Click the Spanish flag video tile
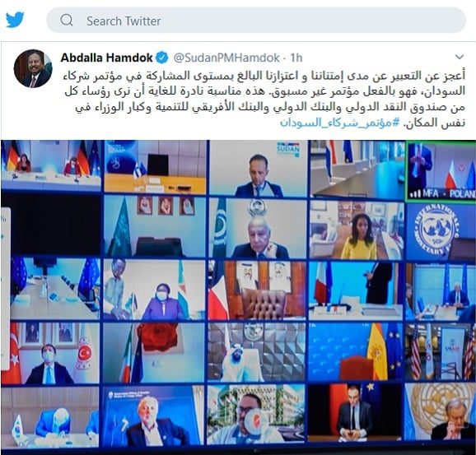The image size is (476, 455). click(x=356, y=352)
